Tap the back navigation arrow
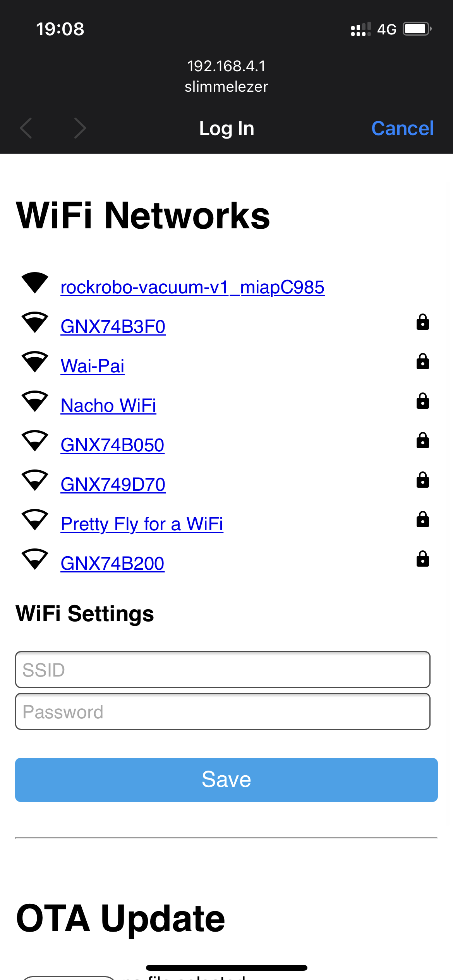 pyautogui.click(x=26, y=128)
